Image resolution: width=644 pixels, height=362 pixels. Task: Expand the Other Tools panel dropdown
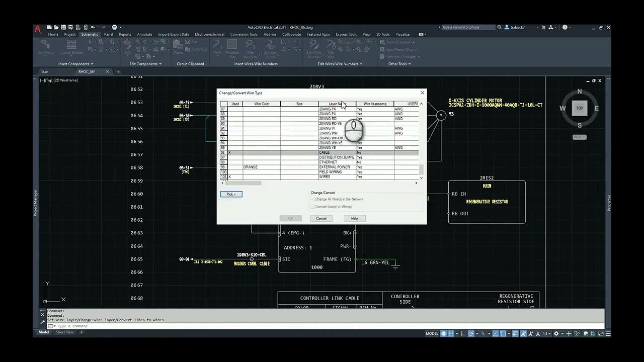point(410,64)
